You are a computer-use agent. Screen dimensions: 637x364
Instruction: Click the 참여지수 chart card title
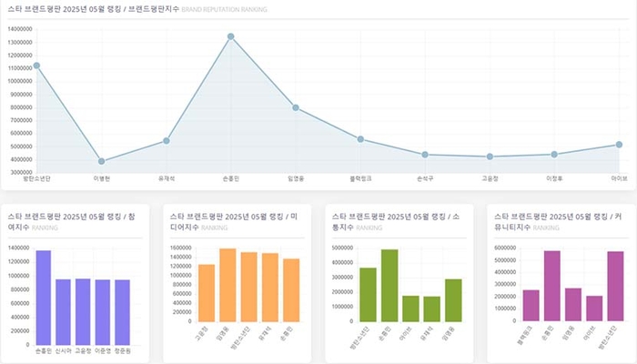tap(72, 221)
